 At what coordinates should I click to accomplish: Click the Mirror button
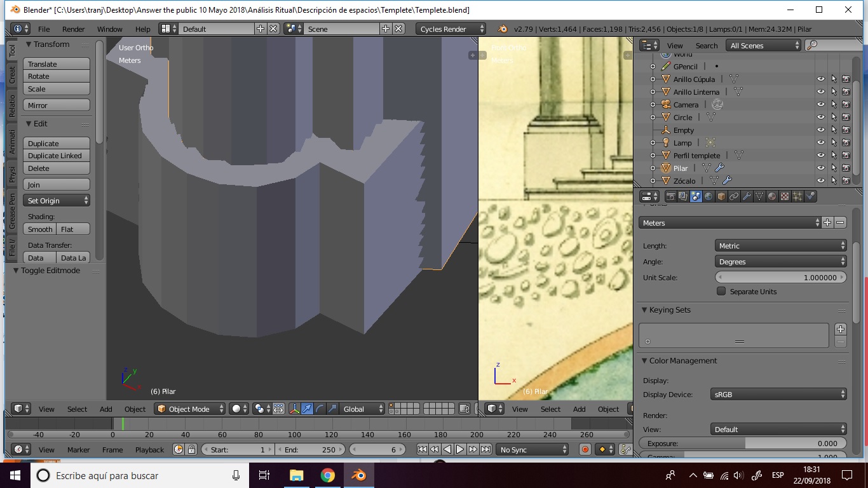pos(57,105)
